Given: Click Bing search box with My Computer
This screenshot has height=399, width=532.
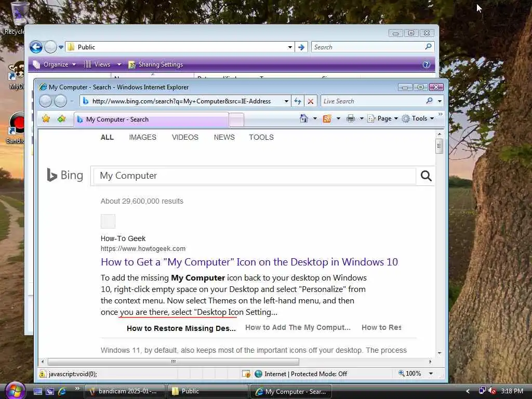Looking at the screenshot, I should coord(255,176).
